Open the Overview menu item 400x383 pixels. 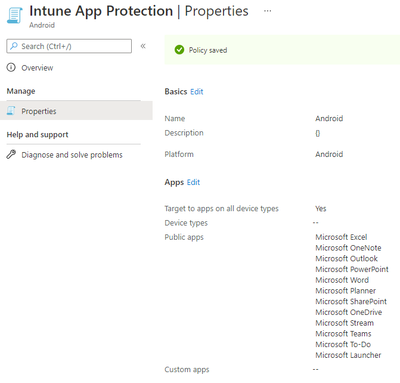37,68
